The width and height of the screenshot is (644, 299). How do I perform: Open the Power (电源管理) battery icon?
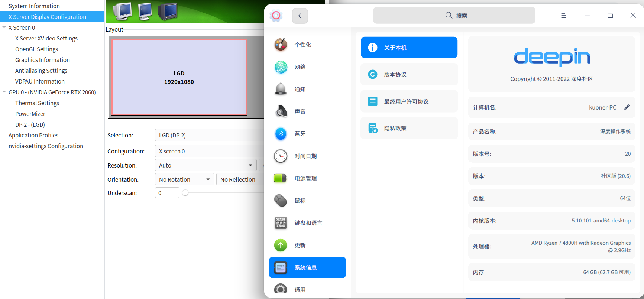281,178
